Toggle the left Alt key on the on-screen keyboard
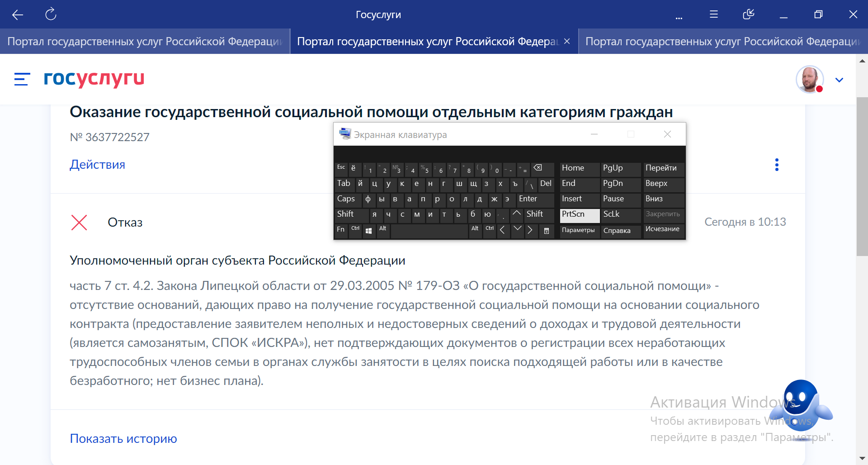This screenshot has width=868, height=465. click(x=383, y=231)
